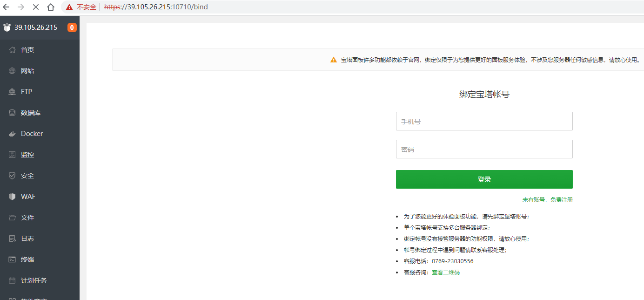Viewport: 644px width, 300px height.
Task: Click the database icon beside 数据库
Action: coord(13,113)
